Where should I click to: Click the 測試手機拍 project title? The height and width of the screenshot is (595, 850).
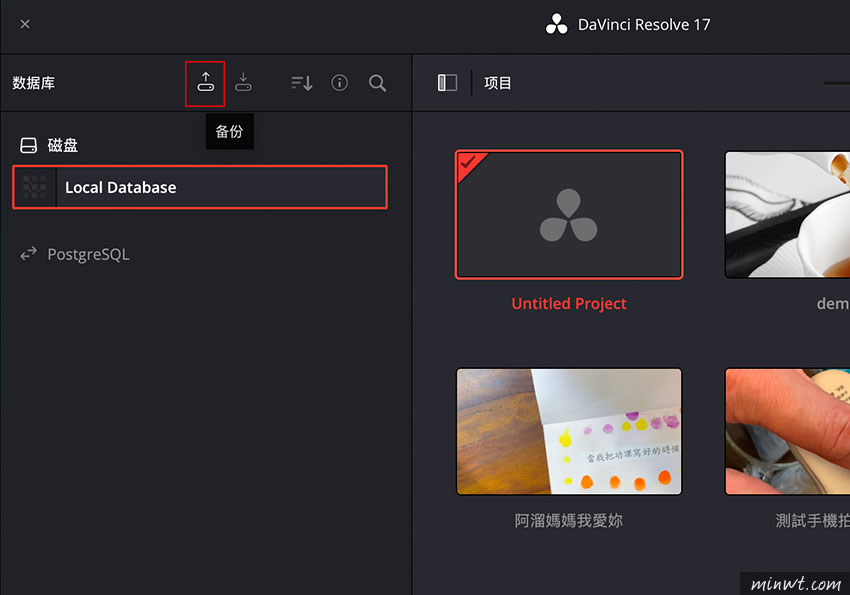[x=812, y=521]
